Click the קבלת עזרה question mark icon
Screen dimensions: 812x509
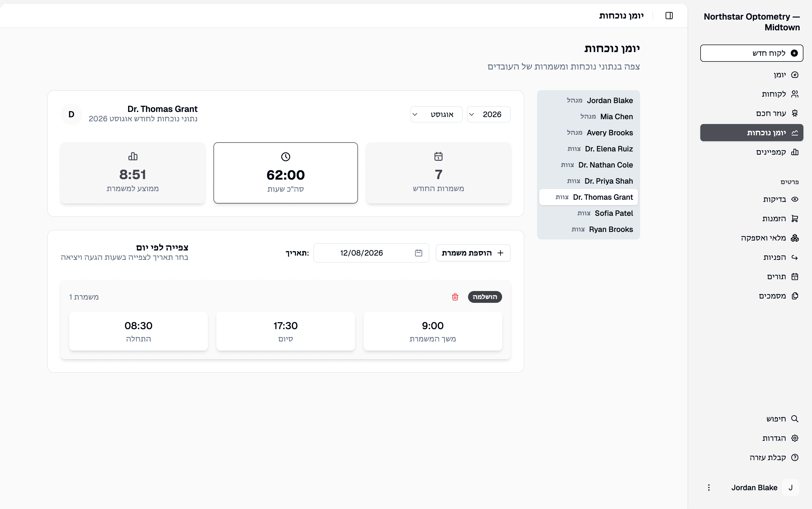point(795,457)
